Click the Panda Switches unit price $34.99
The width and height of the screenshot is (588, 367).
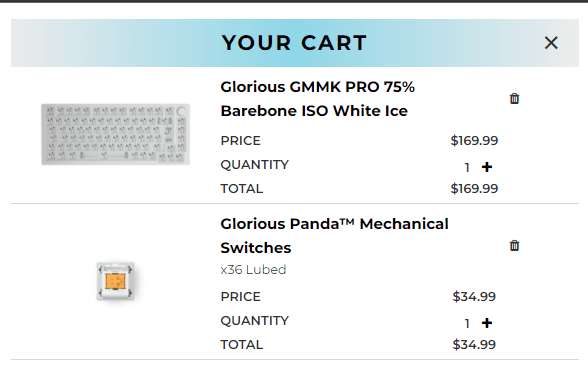coord(474,297)
